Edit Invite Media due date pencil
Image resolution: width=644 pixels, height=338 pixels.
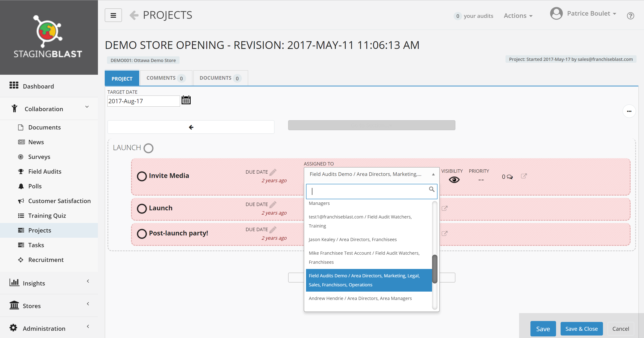(273, 172)
